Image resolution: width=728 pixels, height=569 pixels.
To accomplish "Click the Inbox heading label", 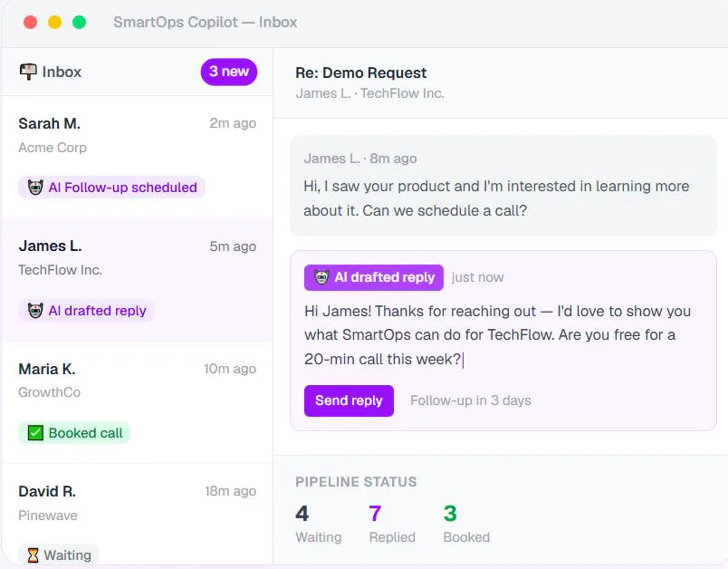I will pyautogui.click(x=62, y=72).
